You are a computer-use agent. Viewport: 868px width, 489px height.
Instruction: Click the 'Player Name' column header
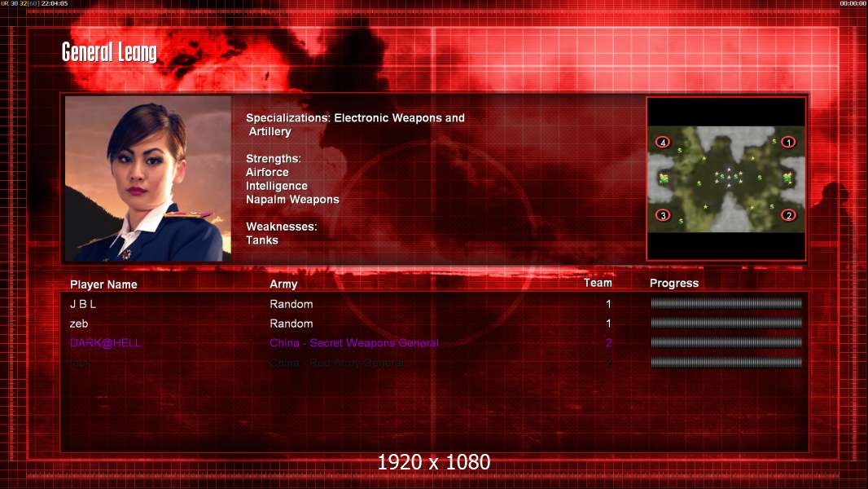coord(103,284)
